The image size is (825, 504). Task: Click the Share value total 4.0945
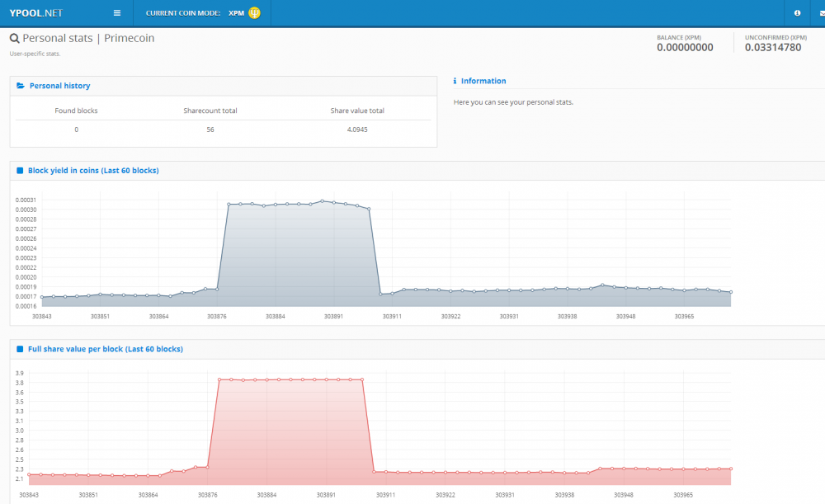[357, 130]
